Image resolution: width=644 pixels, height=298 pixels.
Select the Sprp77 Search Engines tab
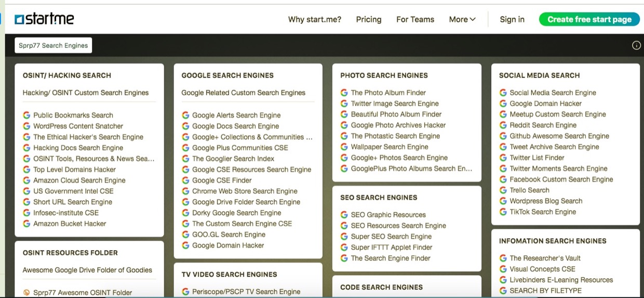(x=53, y=46)
